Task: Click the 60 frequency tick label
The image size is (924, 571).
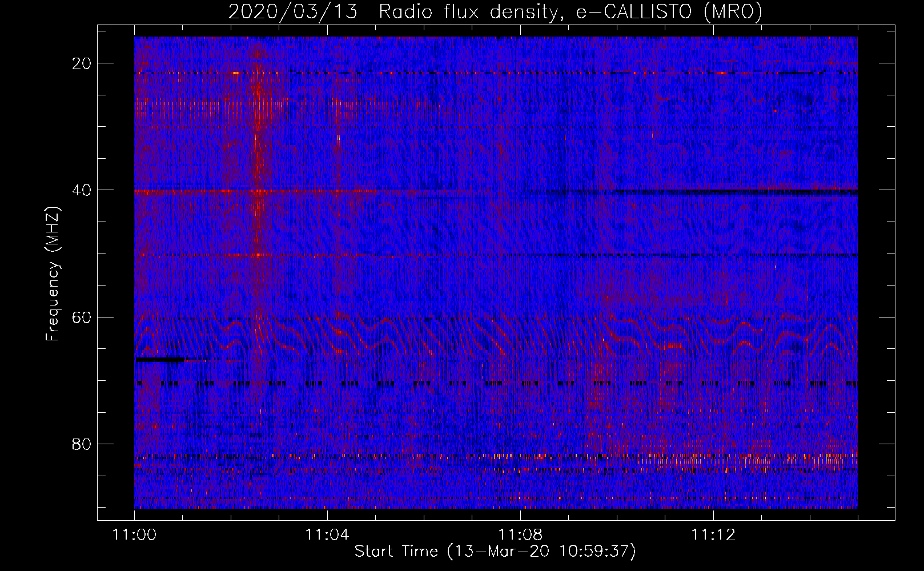Action: [82, 317]
